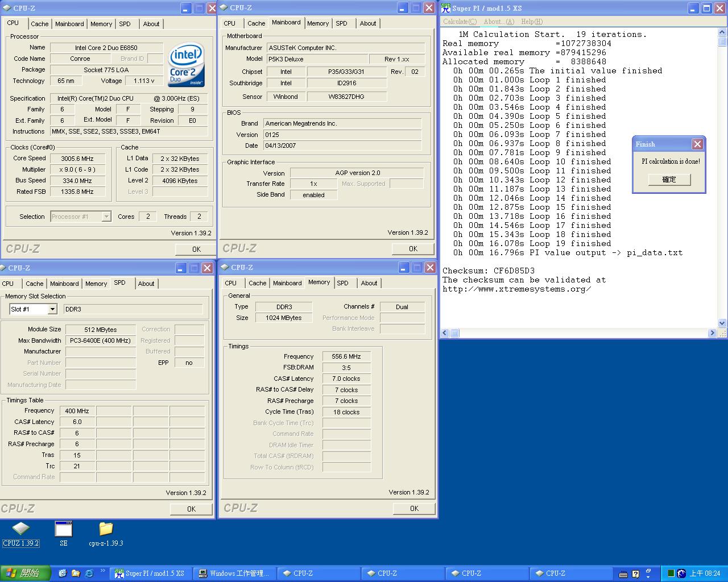Open the Processor #1 selection dropdown
Image resolution: width=728 pixels, height=582 pixels.
tap(106, 217)
